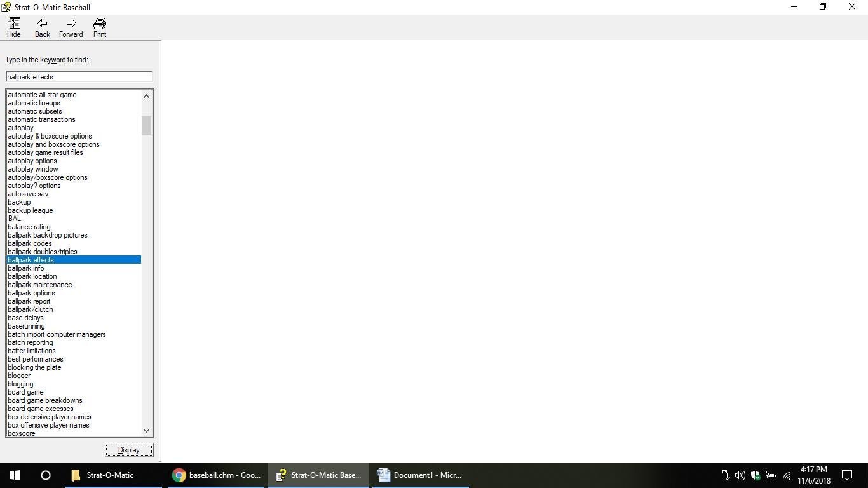Select 'ballpark maintenance' keyword
Screen dimensions: 868x488
(x=40, y=285)
